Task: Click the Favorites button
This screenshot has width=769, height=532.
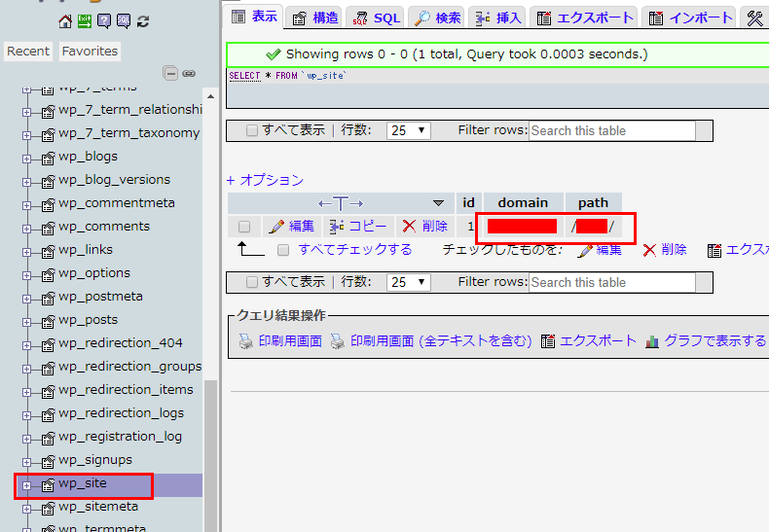Action: (90, 51)
